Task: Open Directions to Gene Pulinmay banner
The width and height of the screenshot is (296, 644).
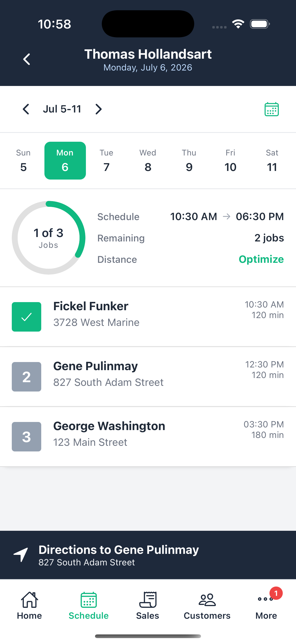Action: click(x=148, y=555)
